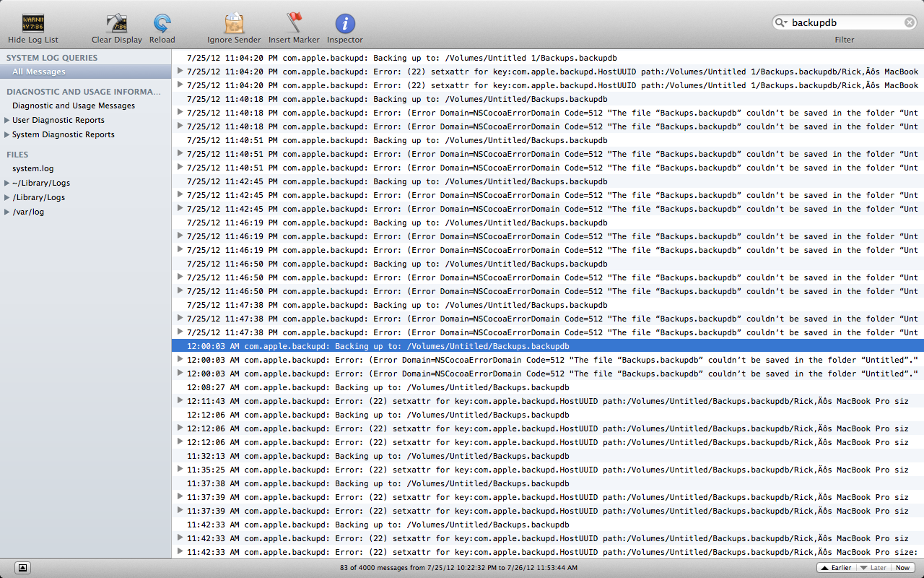Select 12:08:27 AM Backing up row
The height and width of the screenshot is (578, 924).
(x=548, y=387)
